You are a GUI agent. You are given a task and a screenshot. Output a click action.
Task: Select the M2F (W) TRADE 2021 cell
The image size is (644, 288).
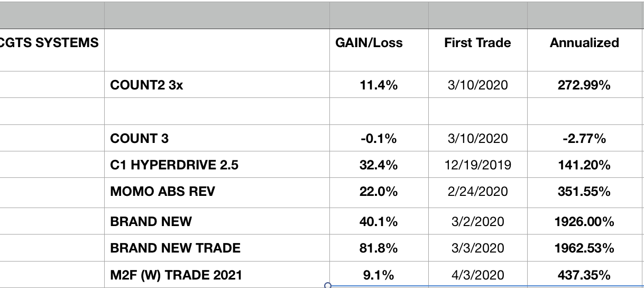click(176, 275)
